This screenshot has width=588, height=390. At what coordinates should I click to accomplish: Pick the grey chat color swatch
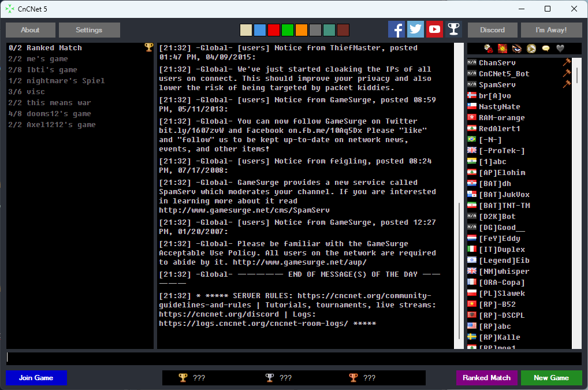(315, 30)
